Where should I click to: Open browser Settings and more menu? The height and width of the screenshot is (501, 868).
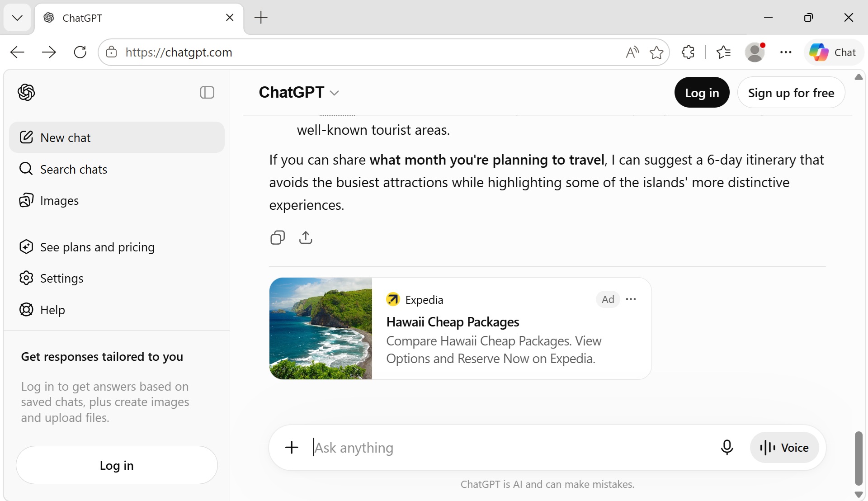click(786, 52)
